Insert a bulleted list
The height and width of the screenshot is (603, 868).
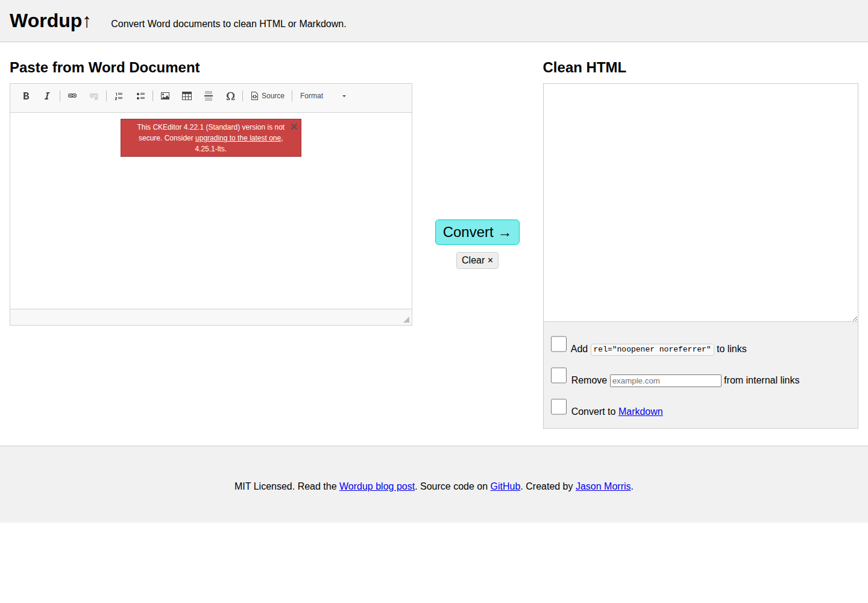click(140, 96)
